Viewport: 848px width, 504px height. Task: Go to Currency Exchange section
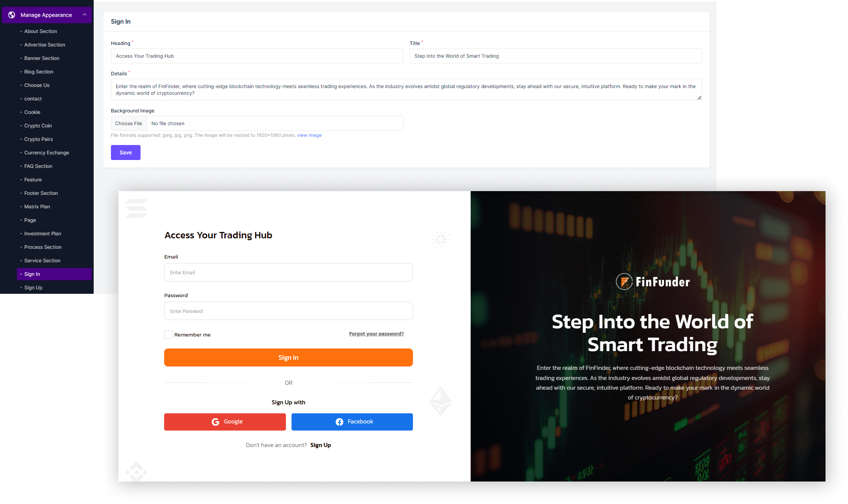coord(46,153)
